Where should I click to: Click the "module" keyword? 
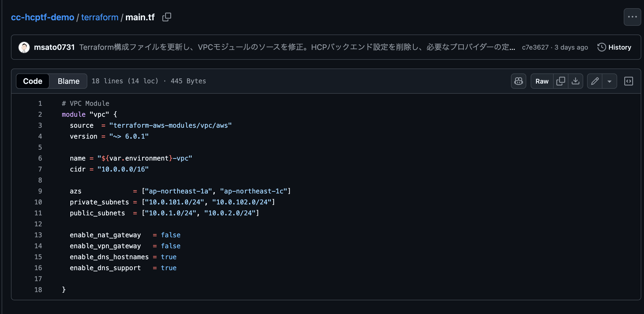click(x=74, y=114)
